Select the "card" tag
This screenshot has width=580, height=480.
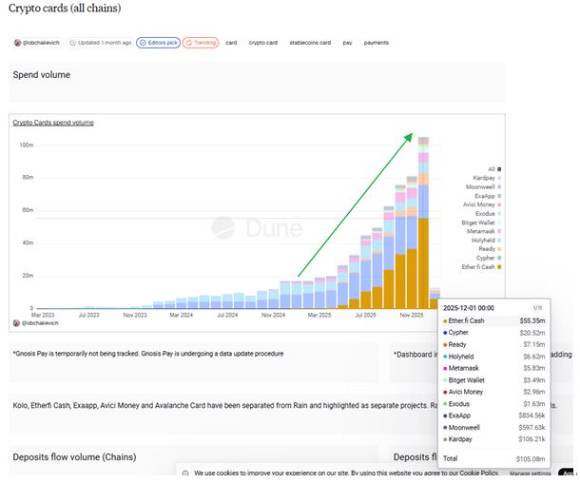coord(231,43)
